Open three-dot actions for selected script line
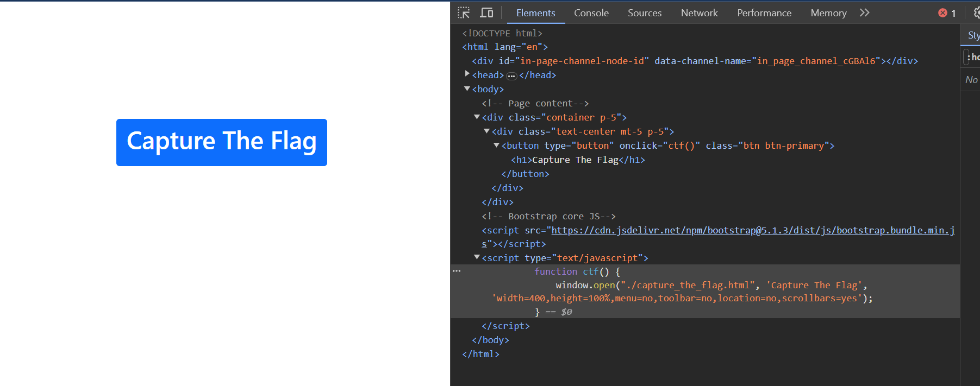This screenshot has height=386, width=980. point(457,271)
